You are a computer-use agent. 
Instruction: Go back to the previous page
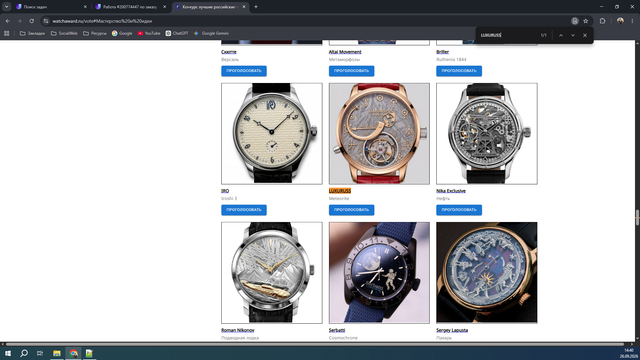pyautogui.click(x=8, y=21)
